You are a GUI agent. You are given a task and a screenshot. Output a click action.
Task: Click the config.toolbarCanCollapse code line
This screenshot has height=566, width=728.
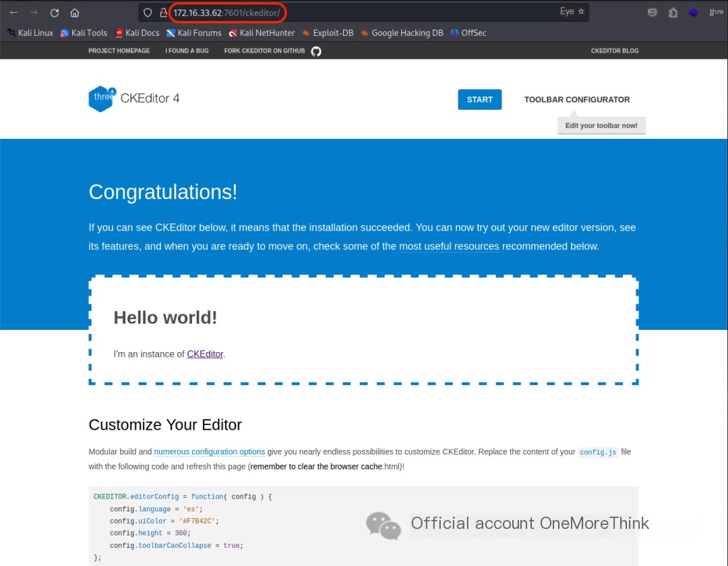(x=177, y=546)
